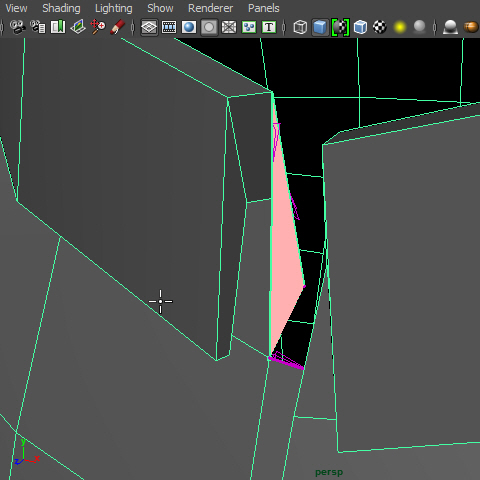480x480 pixels.
Task: Open the Lighting menu
Action: coord(114,8)
